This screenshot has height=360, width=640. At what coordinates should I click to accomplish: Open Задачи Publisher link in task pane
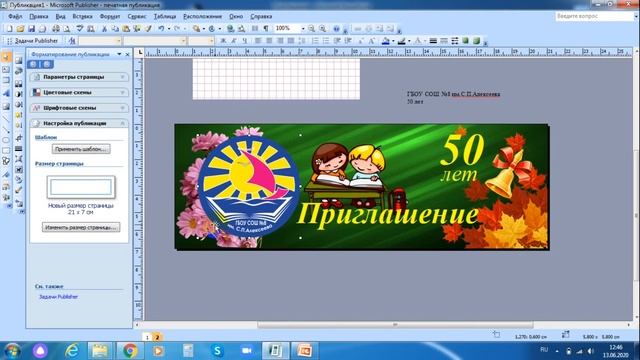[58, 297]
